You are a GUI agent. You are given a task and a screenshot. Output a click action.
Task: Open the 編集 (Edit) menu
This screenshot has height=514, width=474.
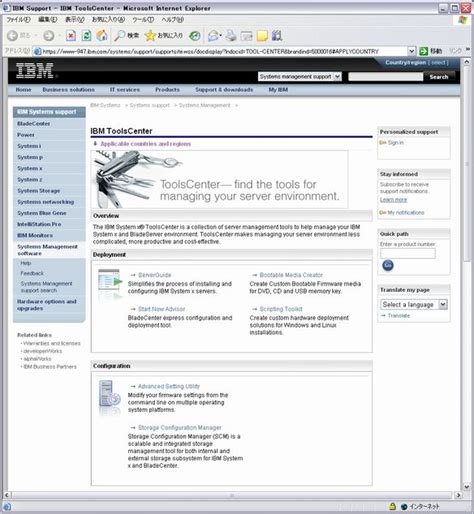pyautogui.click(x=47, y=20)
